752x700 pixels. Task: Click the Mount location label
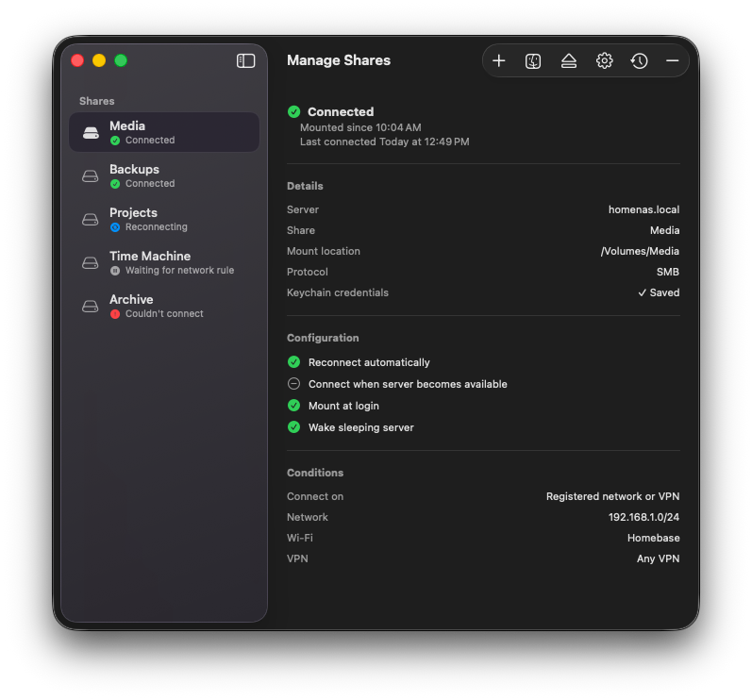(324, 251)
